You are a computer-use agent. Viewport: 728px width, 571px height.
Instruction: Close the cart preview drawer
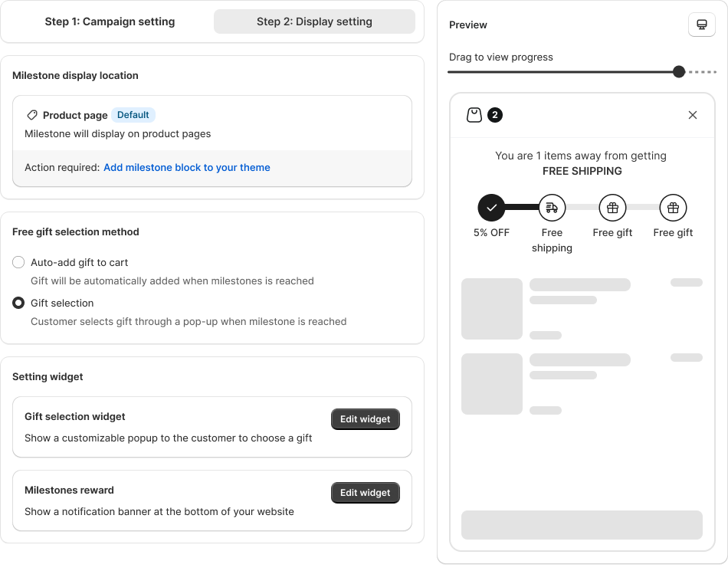(693, 115)
